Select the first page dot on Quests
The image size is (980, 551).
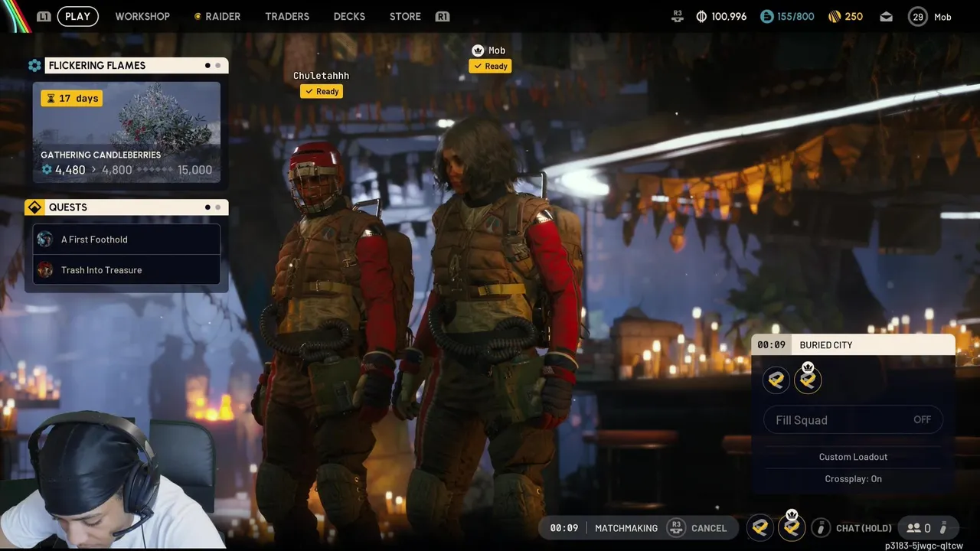[x=207, y=207]
